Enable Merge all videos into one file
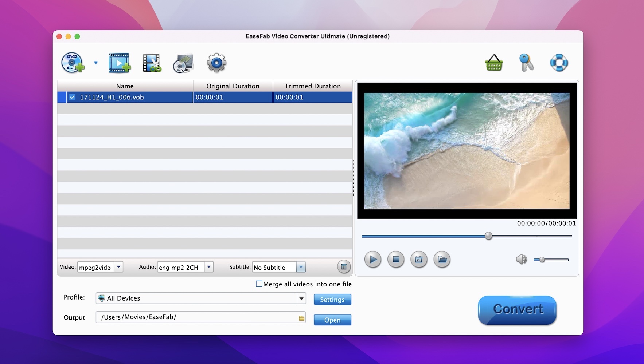This screenshot has height=364, width=644. 259,284
